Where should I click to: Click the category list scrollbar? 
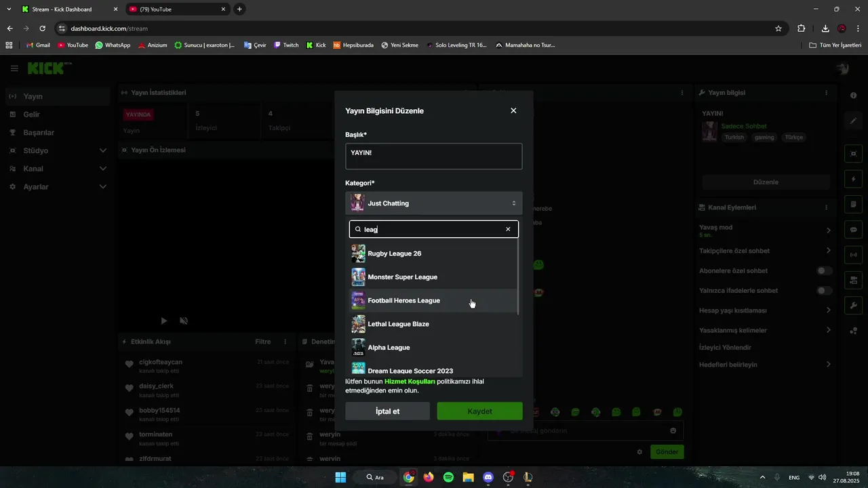tap(519, 278)
